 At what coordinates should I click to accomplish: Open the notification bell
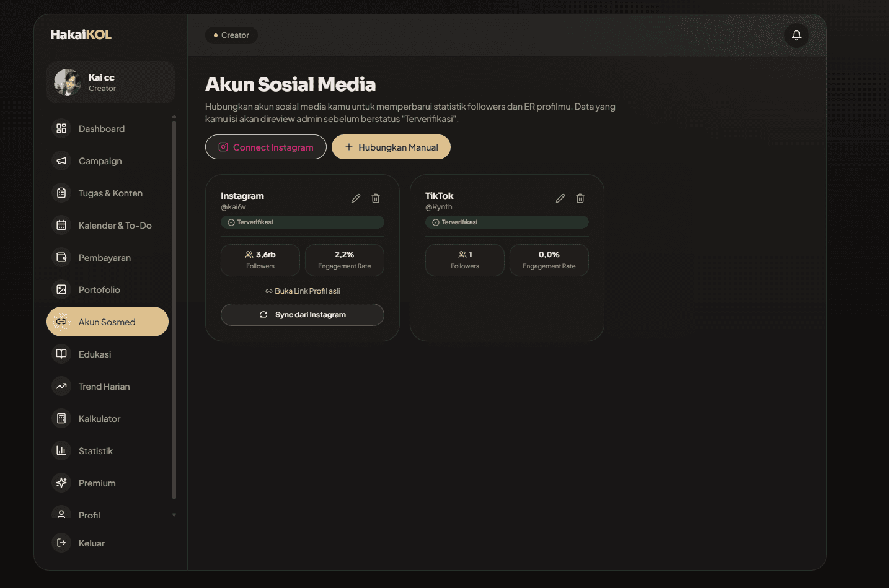pyautogui.click(x=796, y=35)
